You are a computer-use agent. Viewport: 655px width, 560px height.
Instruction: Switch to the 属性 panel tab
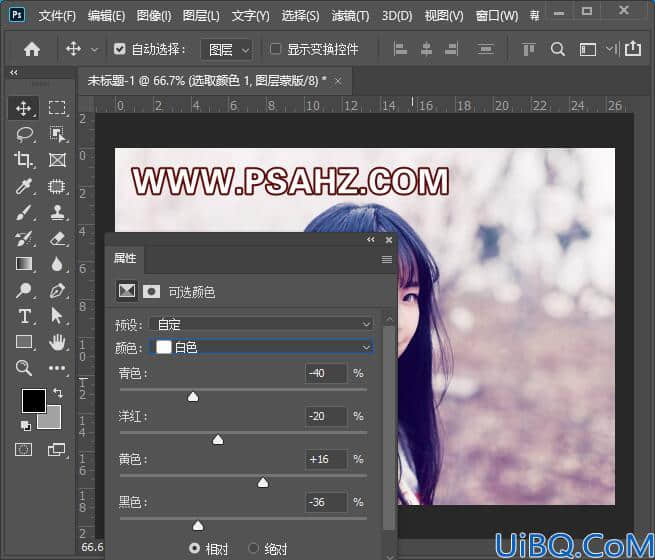(125, 258)
